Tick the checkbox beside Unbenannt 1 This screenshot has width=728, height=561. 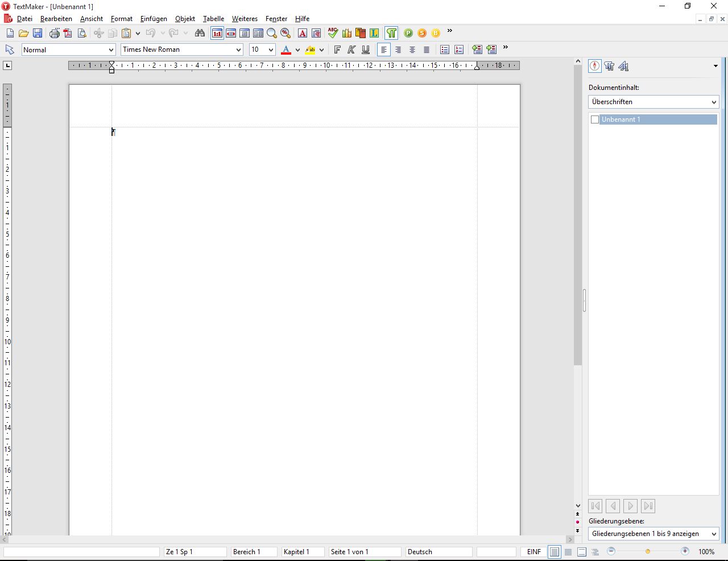tap(595, 119)
